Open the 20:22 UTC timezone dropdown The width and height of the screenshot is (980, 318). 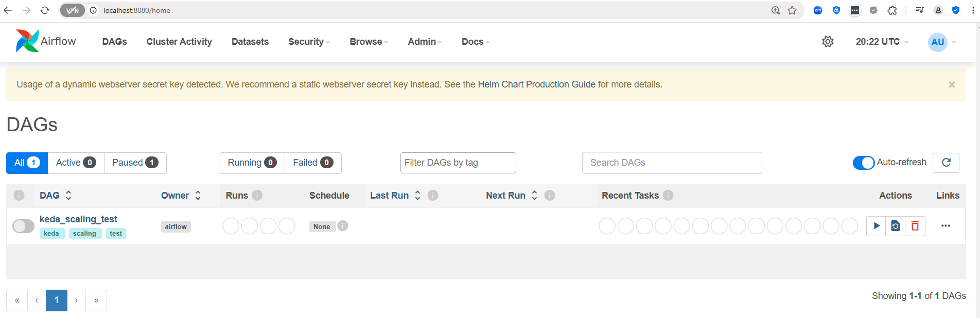(882, 42)
